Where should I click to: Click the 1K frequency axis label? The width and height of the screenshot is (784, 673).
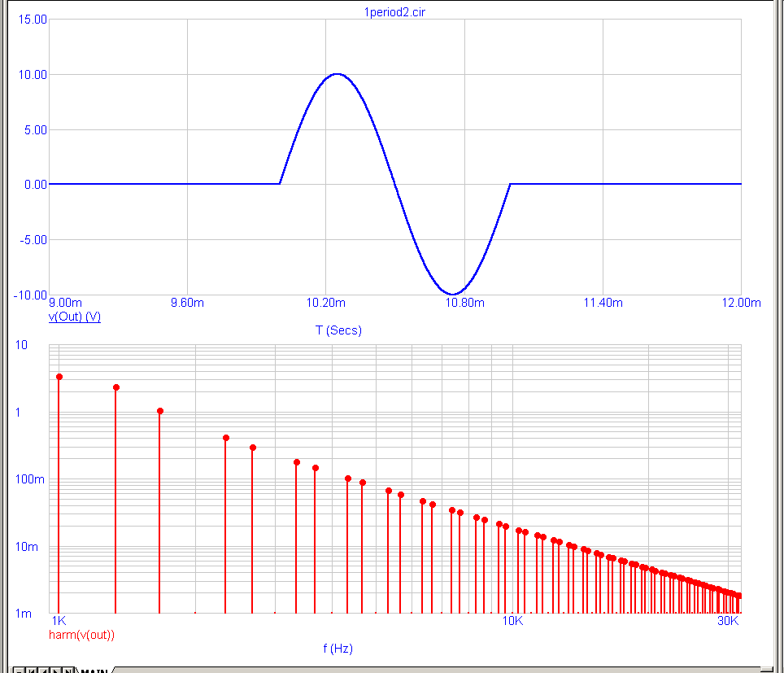pos(59,621)
